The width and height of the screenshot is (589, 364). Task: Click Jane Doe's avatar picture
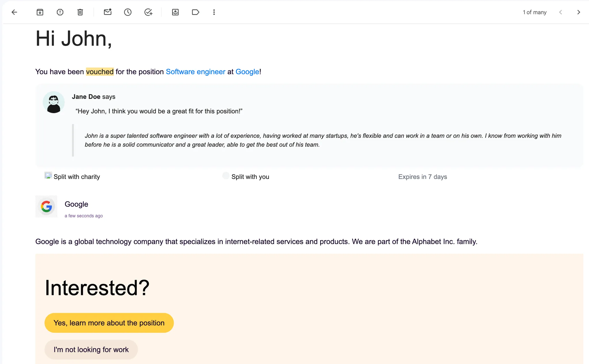pos(54,102)
